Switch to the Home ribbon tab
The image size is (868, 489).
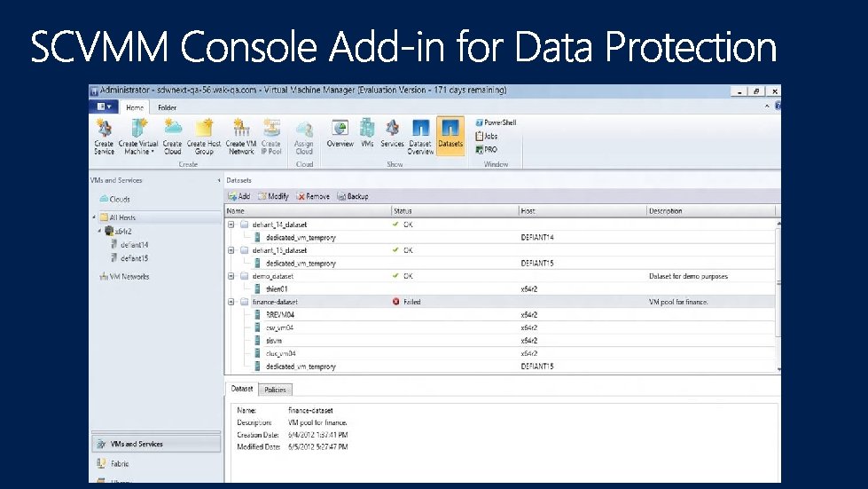[135, 107]
